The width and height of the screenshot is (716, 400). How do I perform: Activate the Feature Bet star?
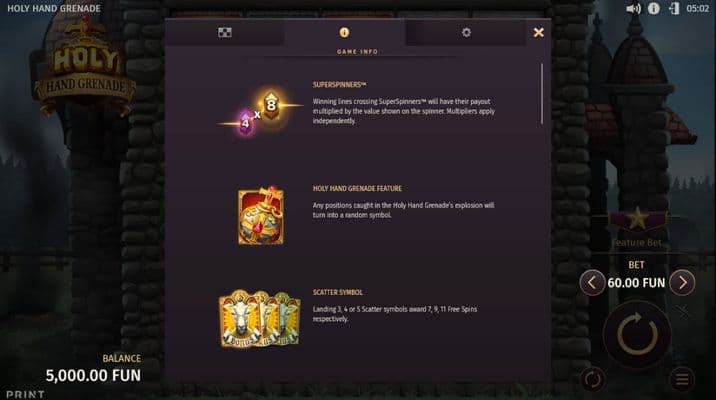click(x=637, y=219)
